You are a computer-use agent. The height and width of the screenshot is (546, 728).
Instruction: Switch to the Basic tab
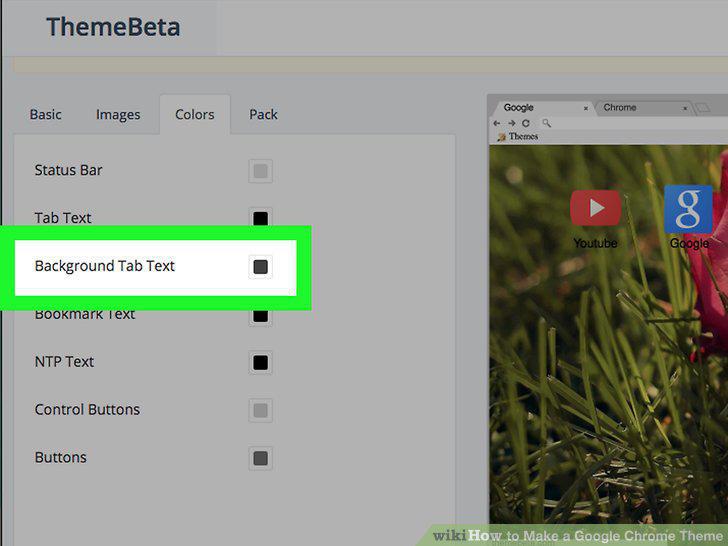pos(46,114)
